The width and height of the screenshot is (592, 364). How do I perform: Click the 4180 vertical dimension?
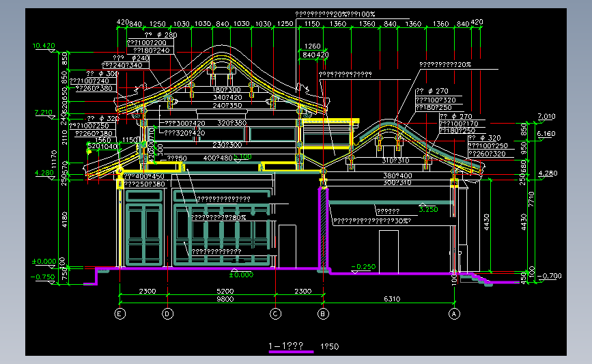(x=65, y=219)
